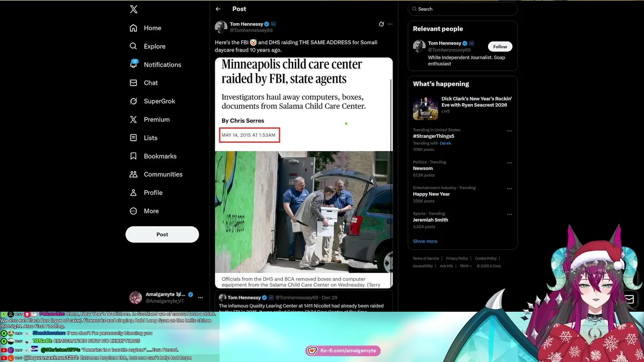644x362 pixels.
Task: Follow Tom Hennessy
Action: pos(500,47)
